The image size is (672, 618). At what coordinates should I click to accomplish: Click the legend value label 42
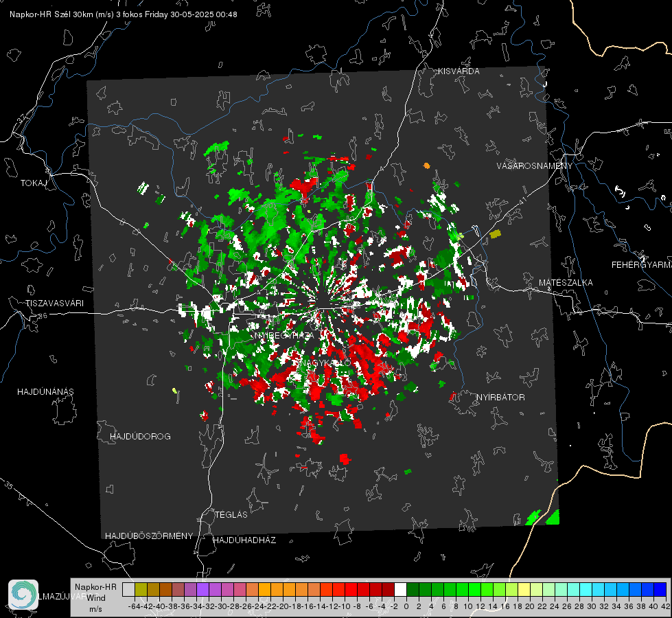665,606
